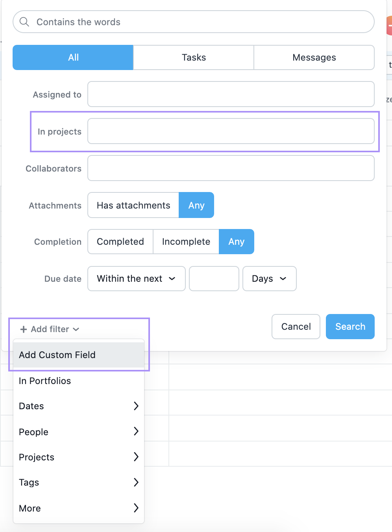The image size is (392, 532).
Task: Expand the People filter submenu
Action: pos(79,432)
